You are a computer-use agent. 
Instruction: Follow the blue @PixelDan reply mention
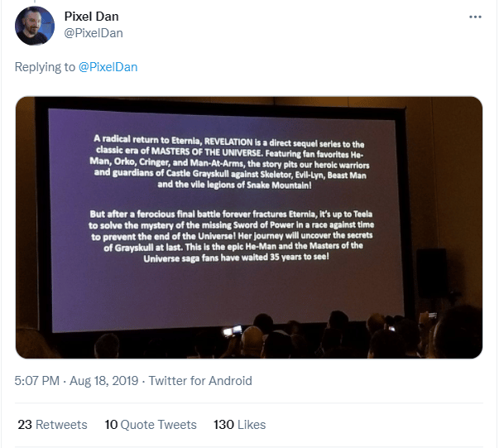(108, 67)
